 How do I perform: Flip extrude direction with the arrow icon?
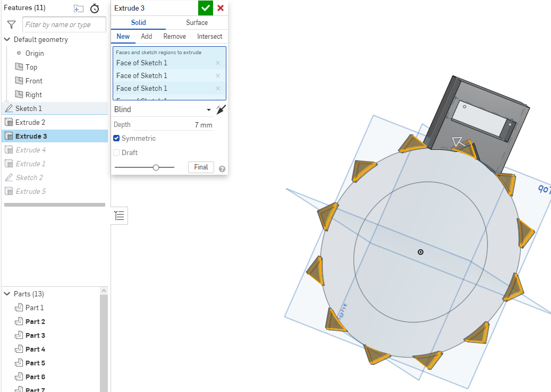click(221, 109)
